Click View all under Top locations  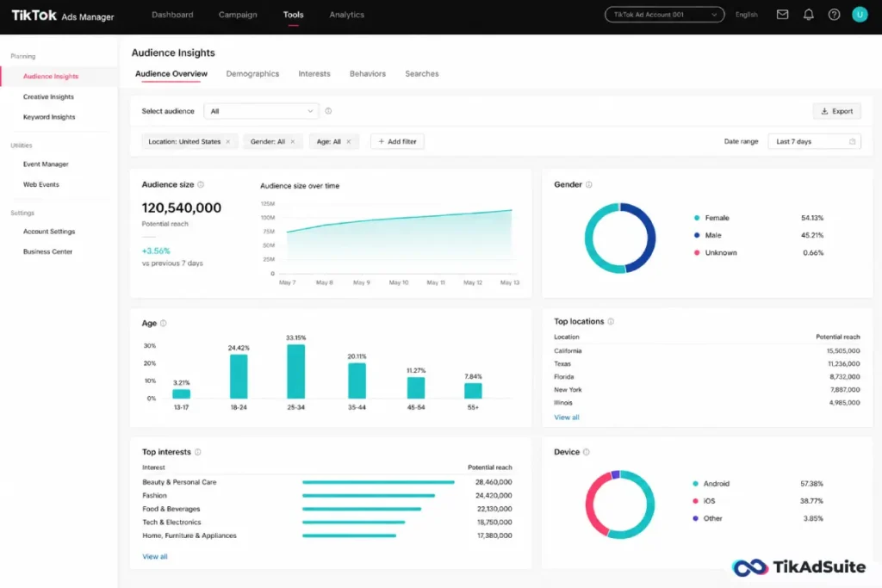(566, 417)
